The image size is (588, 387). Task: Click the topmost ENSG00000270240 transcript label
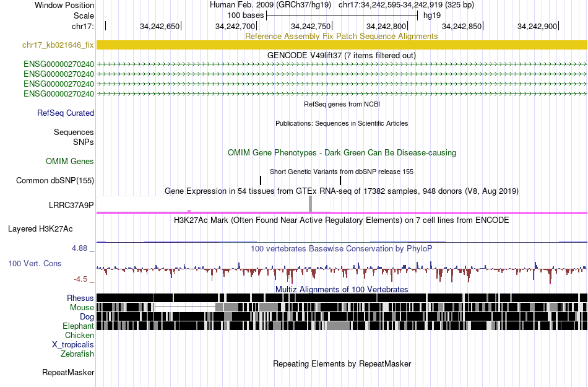click(x=59, y=64)
